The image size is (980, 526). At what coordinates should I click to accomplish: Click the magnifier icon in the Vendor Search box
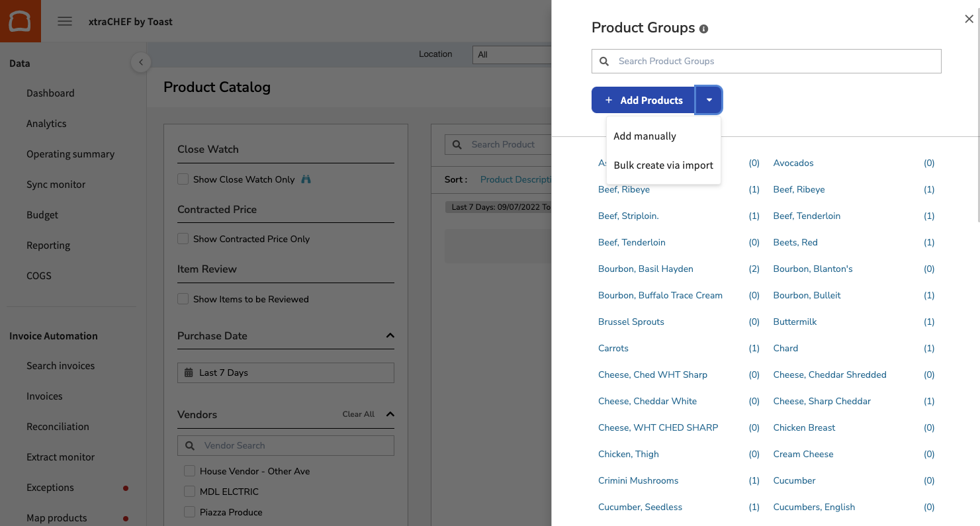(190, 445)
